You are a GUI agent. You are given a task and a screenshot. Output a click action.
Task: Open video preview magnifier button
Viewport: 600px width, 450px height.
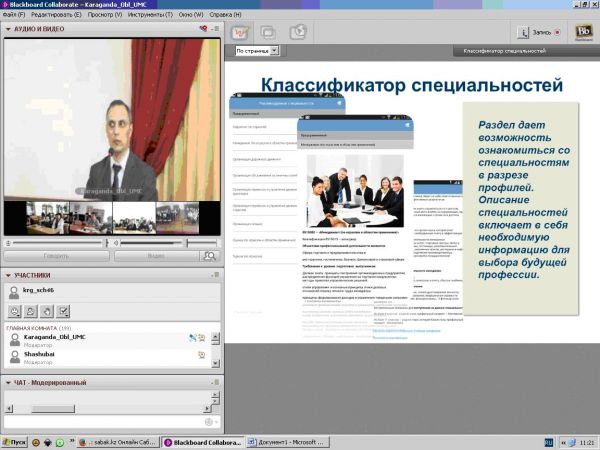click(x=209, y=256)
